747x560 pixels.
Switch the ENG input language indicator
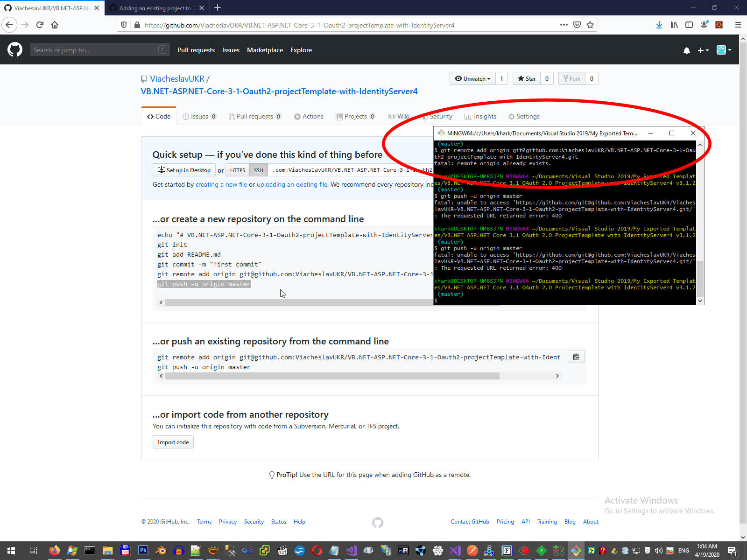coord(684,551)
